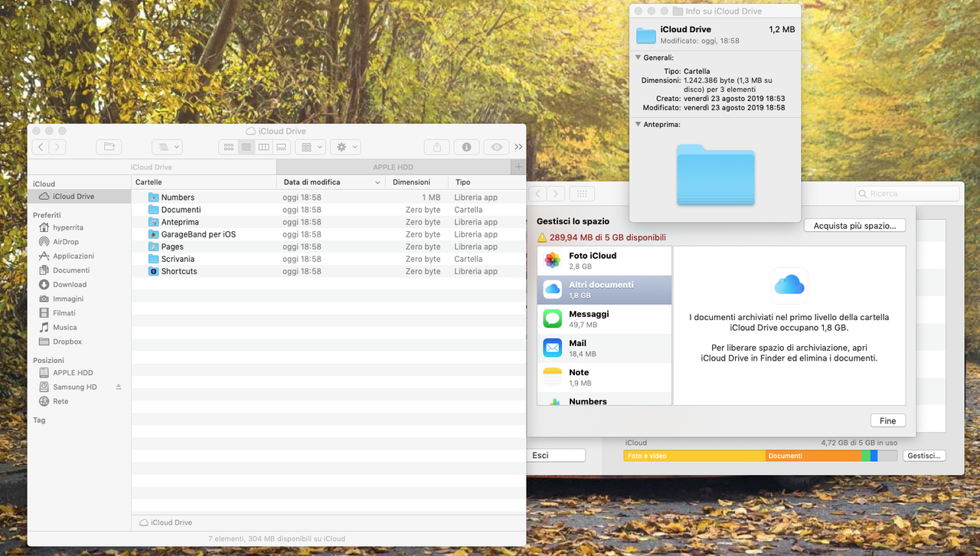Toggle sort order on Data di modifica column
The width and height of the screenshot is (980, 556).
[332, 182]
